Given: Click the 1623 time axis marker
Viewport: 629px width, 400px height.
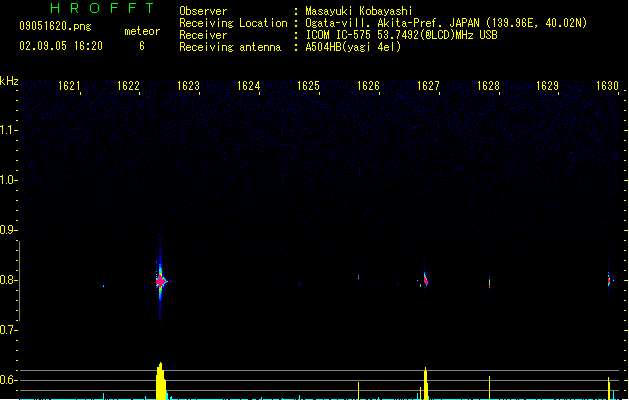Looking at the screenshot, I should pyautogui.click(x=188, y=86).
